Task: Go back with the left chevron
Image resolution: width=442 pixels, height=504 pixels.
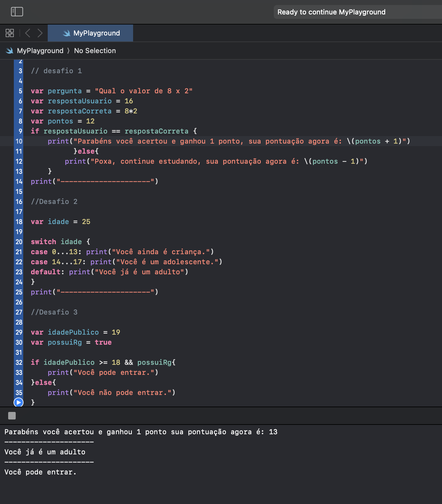Action: pyautogui.click(x=28, y=33)
